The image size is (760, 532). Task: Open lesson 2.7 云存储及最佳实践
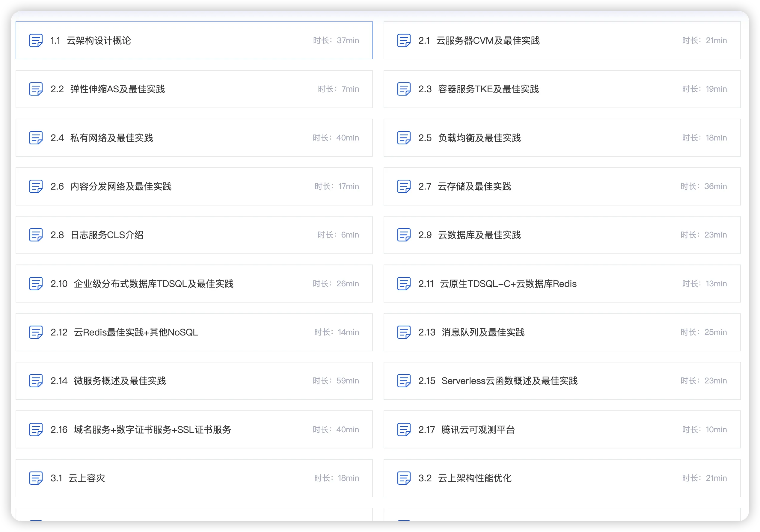562,186
